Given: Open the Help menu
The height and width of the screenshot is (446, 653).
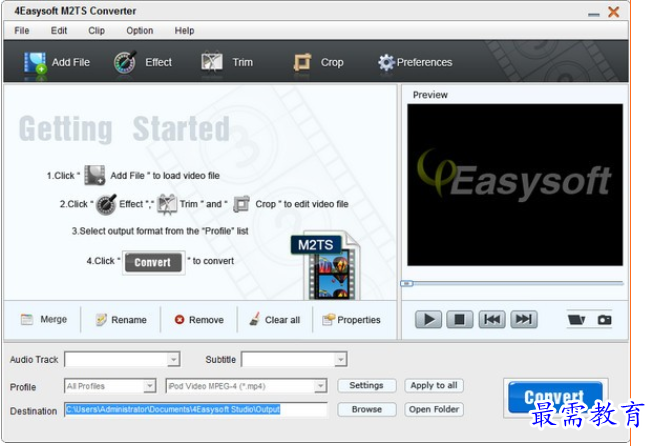Looking at the screenshot, I should click(184, 30).
